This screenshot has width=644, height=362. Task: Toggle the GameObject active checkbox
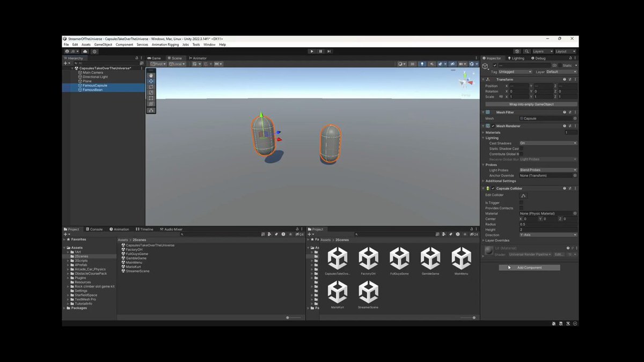pos(495,65)
